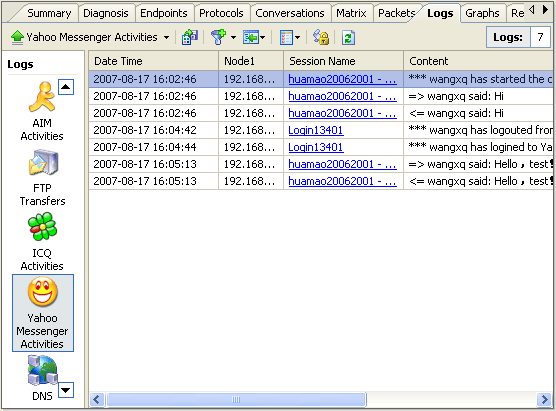Click the padlock auto-scroll icon
The height and width of the screenshot is (411, 556).
(x=321, y=37)
